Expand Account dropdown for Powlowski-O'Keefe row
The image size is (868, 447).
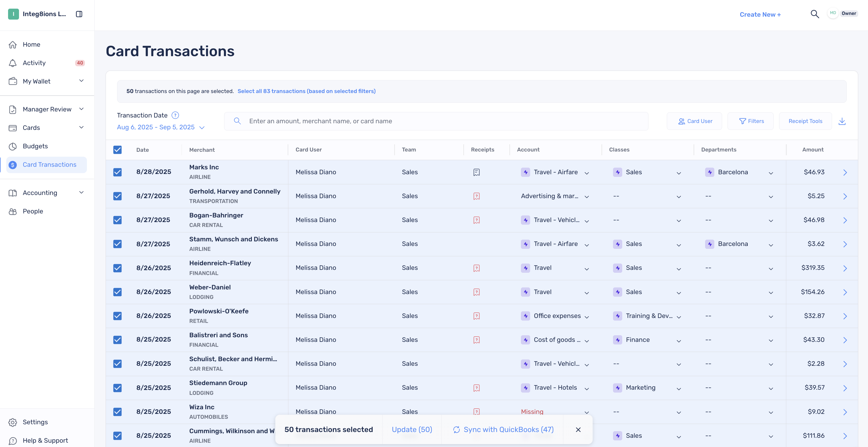click(587, 316)
